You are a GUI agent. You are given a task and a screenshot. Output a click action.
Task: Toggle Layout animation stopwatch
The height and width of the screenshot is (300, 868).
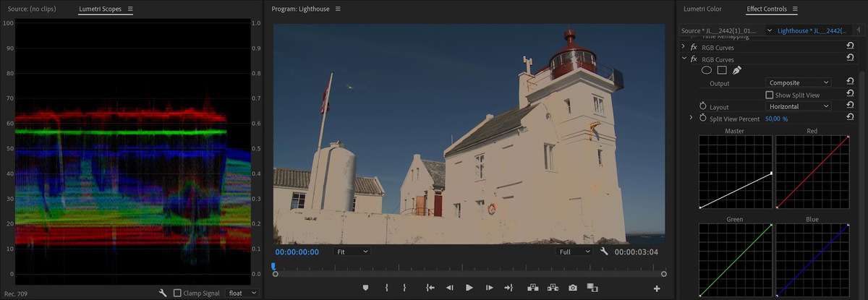pyautogui.click(x=702, y=106)
